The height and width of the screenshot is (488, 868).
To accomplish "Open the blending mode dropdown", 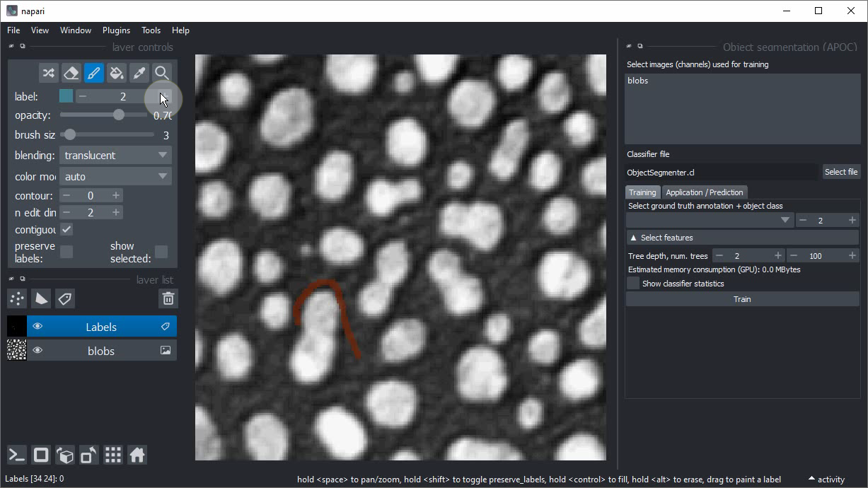I will pos(115,156).
